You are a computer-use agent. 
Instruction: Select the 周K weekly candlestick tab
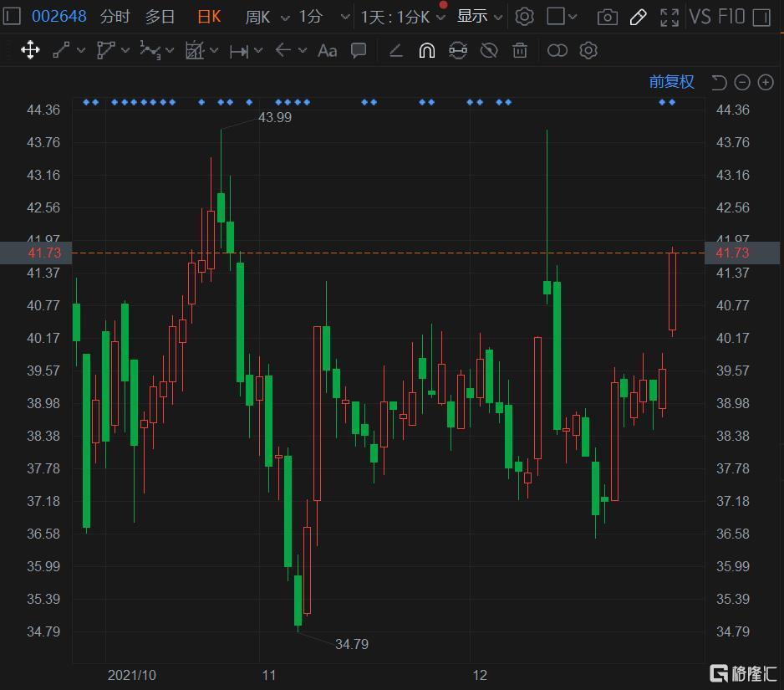point(257,18)
